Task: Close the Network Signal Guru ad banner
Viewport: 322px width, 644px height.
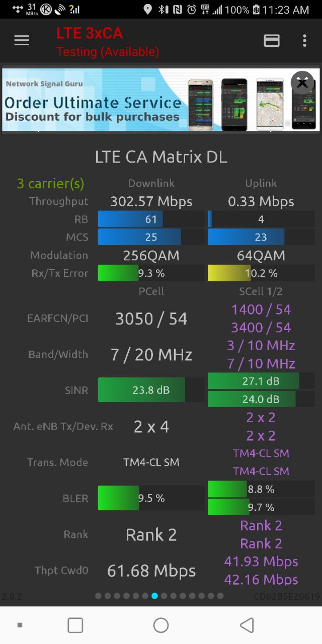Action: (302, 83)
